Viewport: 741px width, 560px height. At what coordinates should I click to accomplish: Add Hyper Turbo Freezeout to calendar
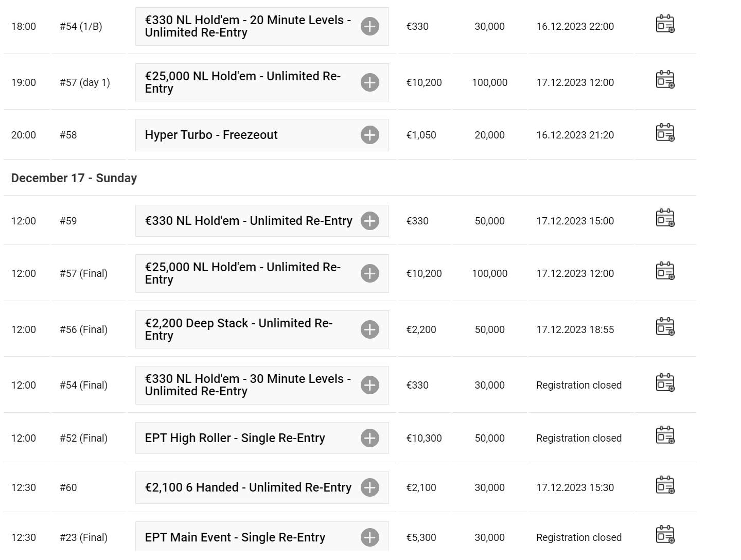click(665, 132)
